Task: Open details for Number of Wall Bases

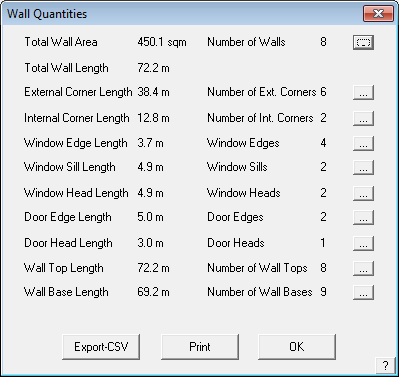Action: tap(363, 292)
